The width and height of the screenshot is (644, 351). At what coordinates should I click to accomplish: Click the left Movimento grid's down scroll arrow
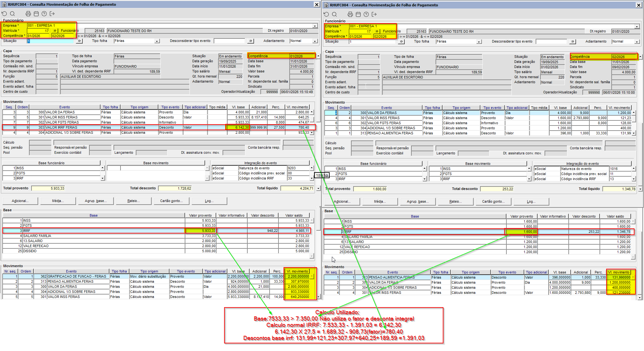(x=312, y=132)
